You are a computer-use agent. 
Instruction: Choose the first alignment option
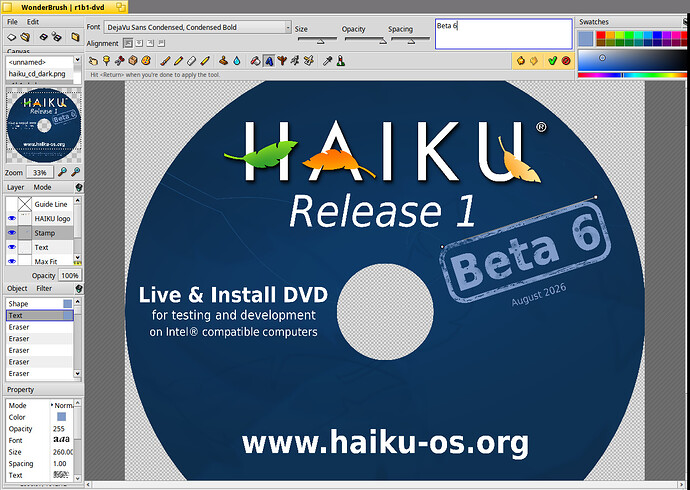point(128,43)
